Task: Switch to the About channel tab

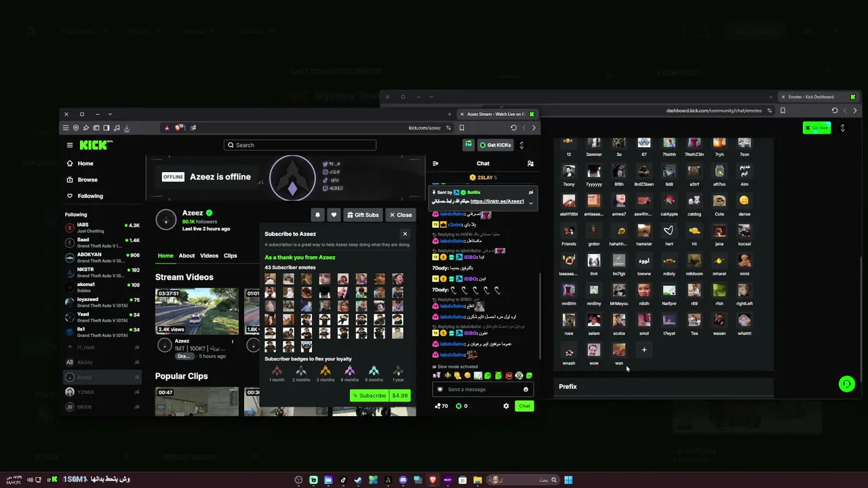Action: click(x=186, y=256)
